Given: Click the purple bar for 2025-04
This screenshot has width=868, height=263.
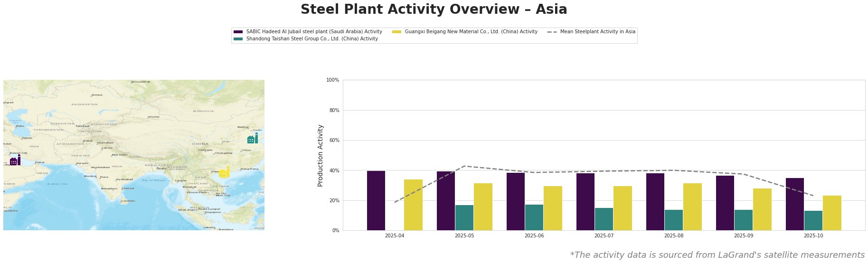Looking at the screenshot, I should coord(376,200).
